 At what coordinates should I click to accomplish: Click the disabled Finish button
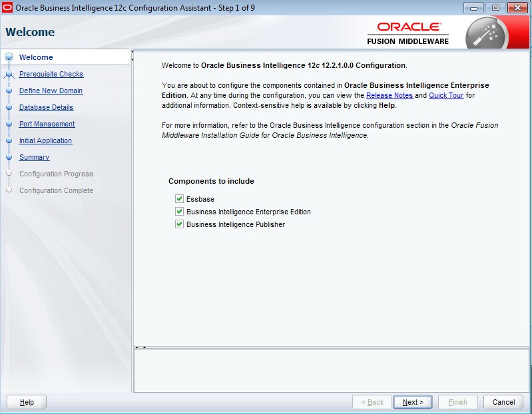tap(457, 402)
